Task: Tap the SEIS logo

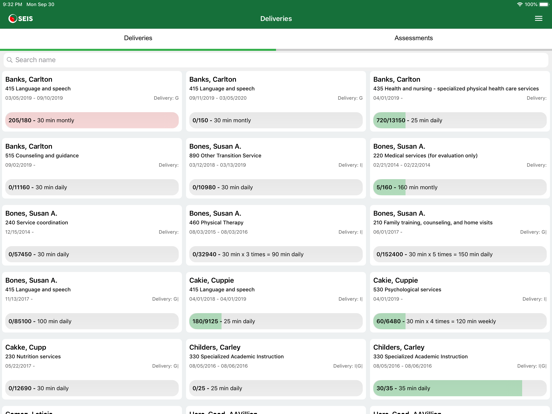Action: click(20, 18)
